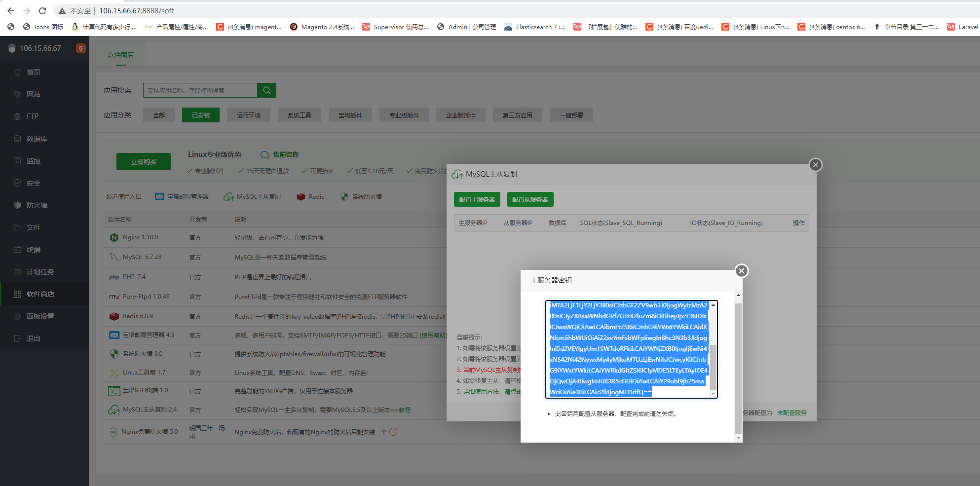Click PHP-7.4 icon in list
The image size is (980, 486).
(x=114, y=277)
